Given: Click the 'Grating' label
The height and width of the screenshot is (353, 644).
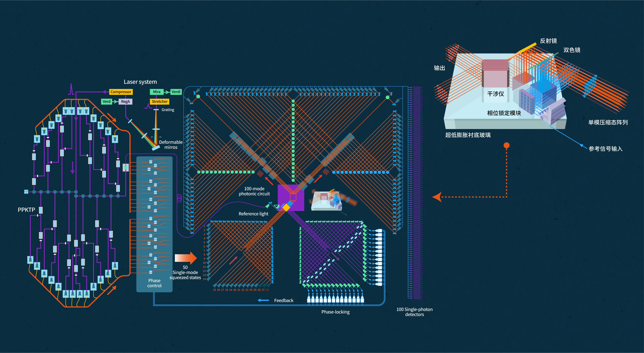Looking at the screenshot, I should point(168,110).
